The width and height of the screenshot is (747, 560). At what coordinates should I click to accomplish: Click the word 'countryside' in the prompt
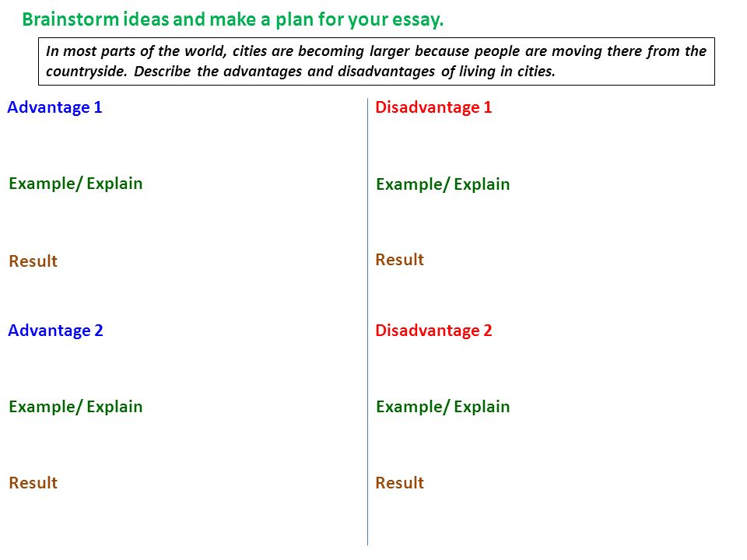click(x=86, y=72)
